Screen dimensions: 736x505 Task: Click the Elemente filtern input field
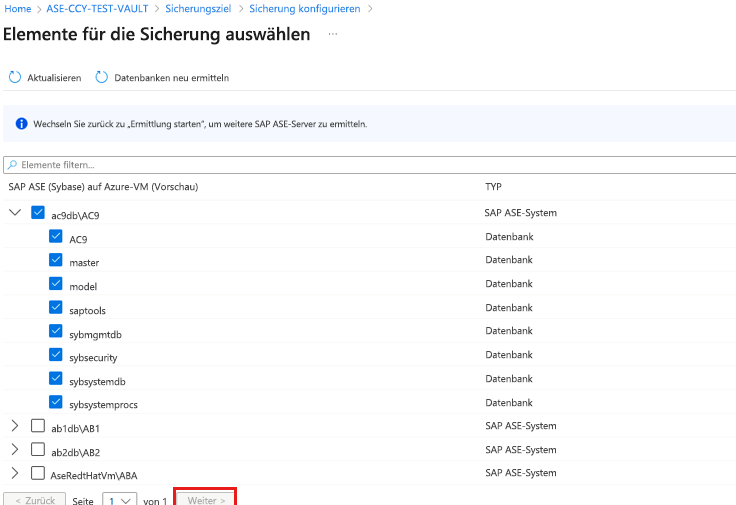[x=370, y=164]
